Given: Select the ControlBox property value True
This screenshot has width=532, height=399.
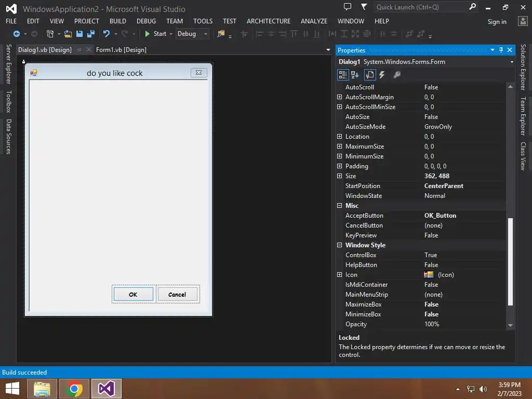Looking at the screenshot, I should click(x=431, y=255).
